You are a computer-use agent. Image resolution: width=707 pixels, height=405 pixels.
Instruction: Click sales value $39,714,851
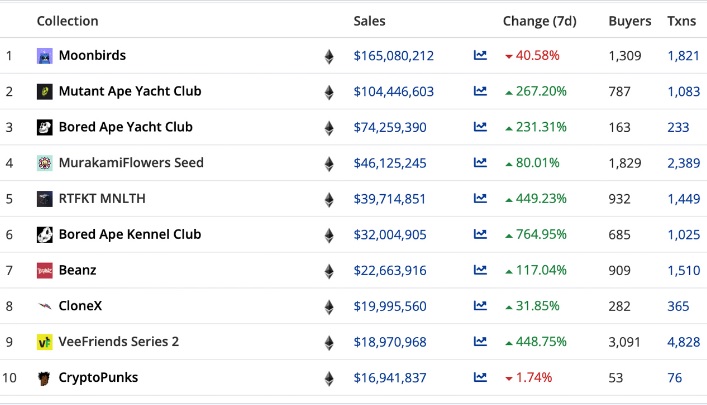click(x=390, y=199)
